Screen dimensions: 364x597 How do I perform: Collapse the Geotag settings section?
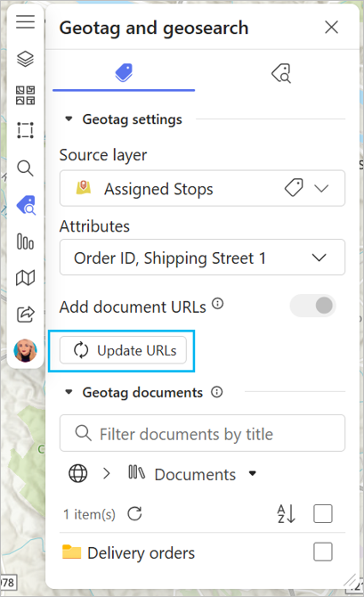[69, 119]
